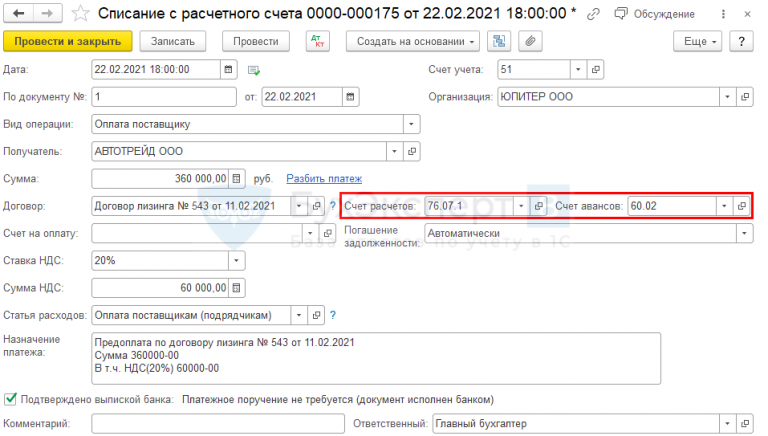This screenshot has height=436, width=768.
Task: Open calculator for the Сумма field
Action: point(236,179)
